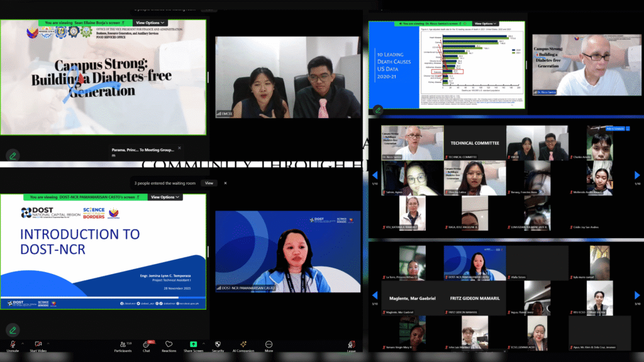The width and height of the screenshot is (644, 362).
Task: Open the Reactions menu
Action: pyautogui.click(x=169, y=345)
